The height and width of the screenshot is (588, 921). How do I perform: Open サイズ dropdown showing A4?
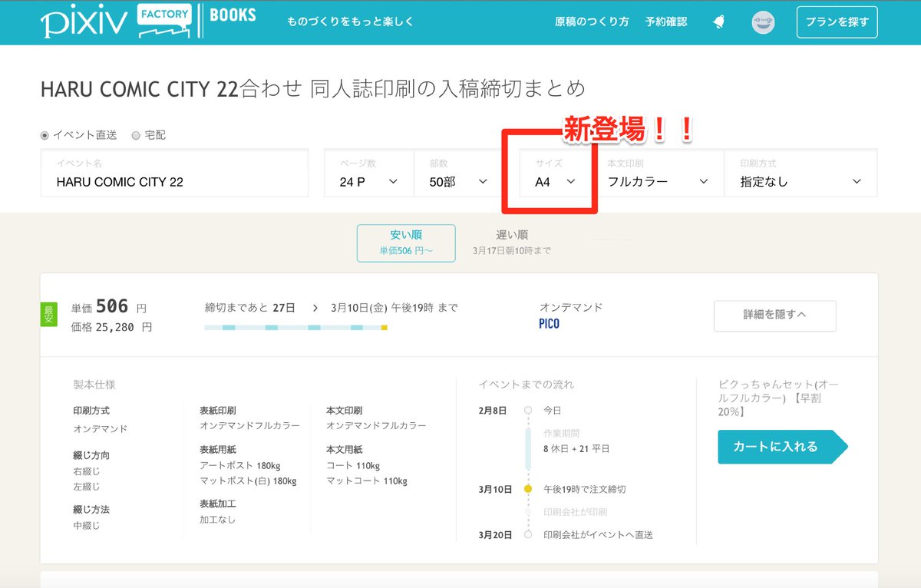555,173
